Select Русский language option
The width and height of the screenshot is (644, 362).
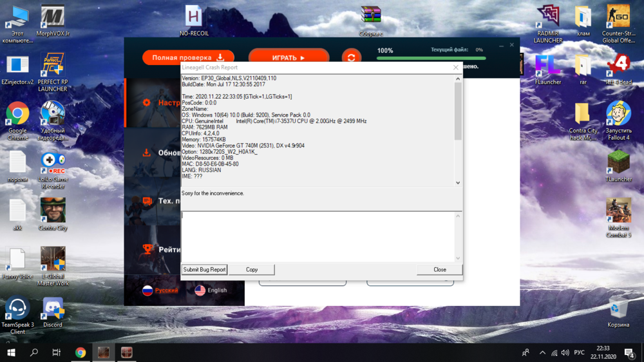point(160,291)
